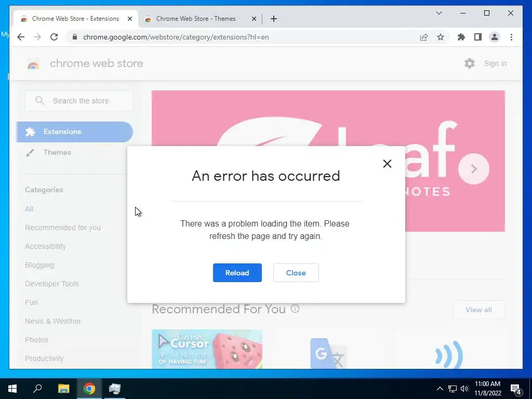Open the Custom Cursor extension thumbnail
Screen dimensions: 532x399
pos(207,349)
